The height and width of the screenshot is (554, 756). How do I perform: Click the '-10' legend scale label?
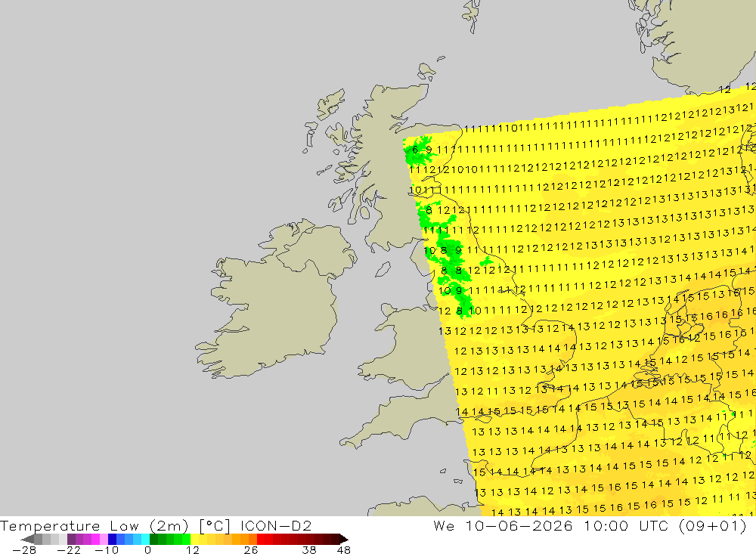pyautogui.click(x=107, y=550)
